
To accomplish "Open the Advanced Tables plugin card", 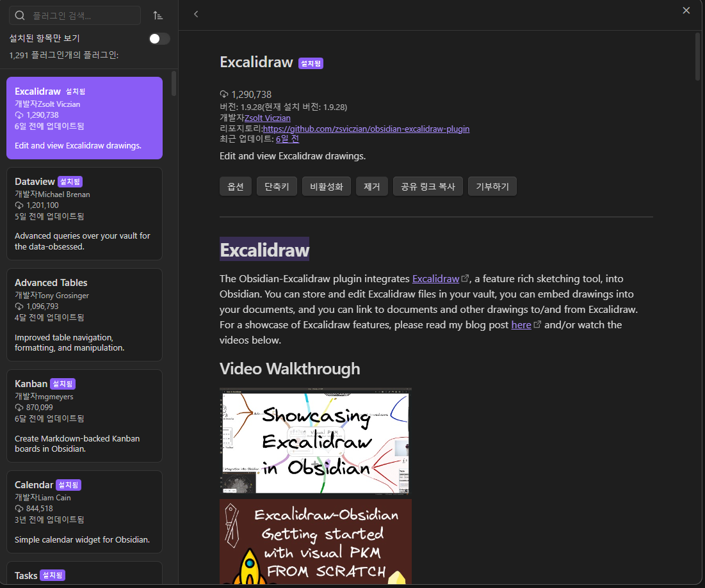I will point(85,315).
